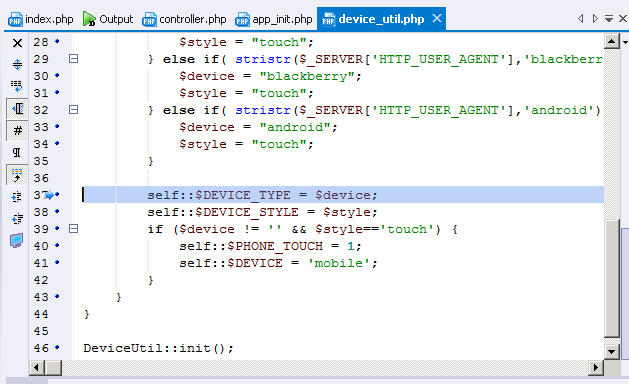Toggle the code folding gutter button

click(x=18, y=109)
